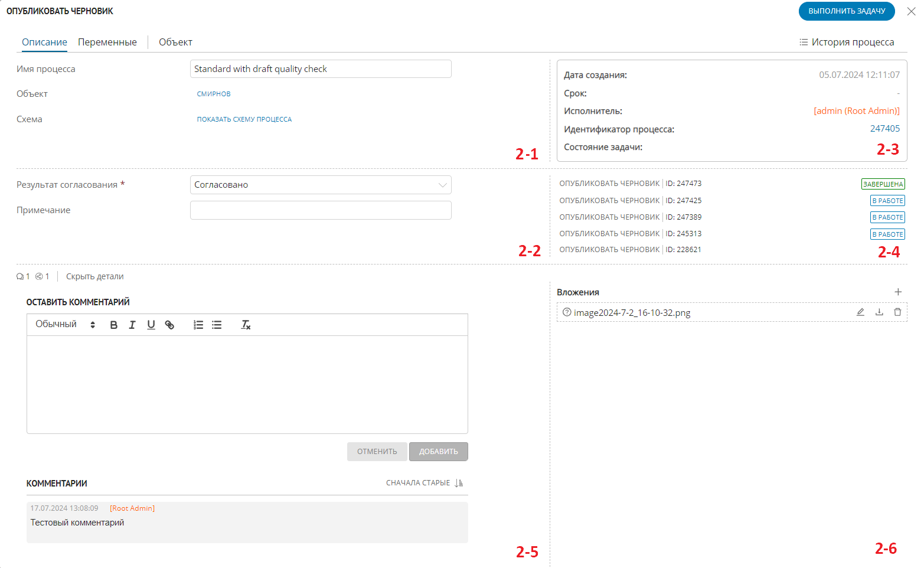The image size is (924, 568).
Task: Switch to the Описание tab
Action: pos(44,42)
